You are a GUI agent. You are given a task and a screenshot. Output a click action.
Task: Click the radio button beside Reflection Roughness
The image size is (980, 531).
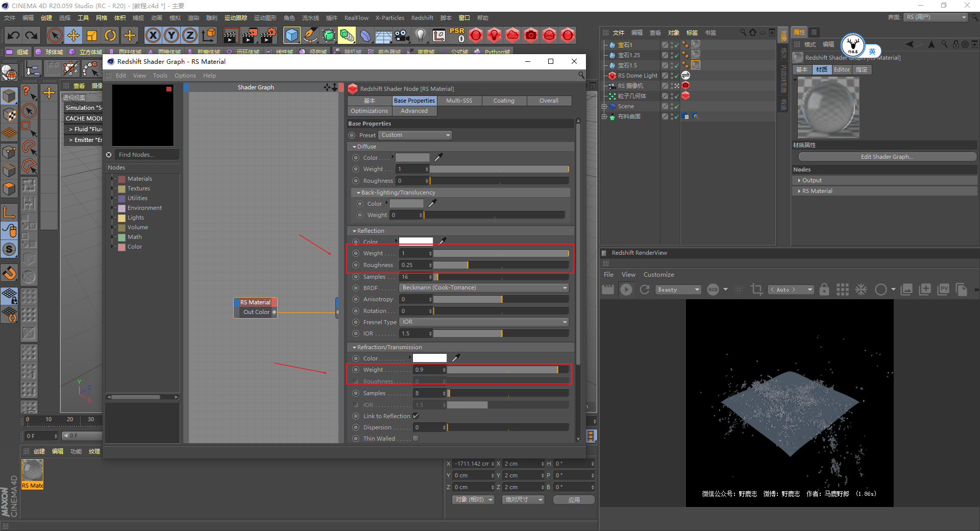pos(356,265)
